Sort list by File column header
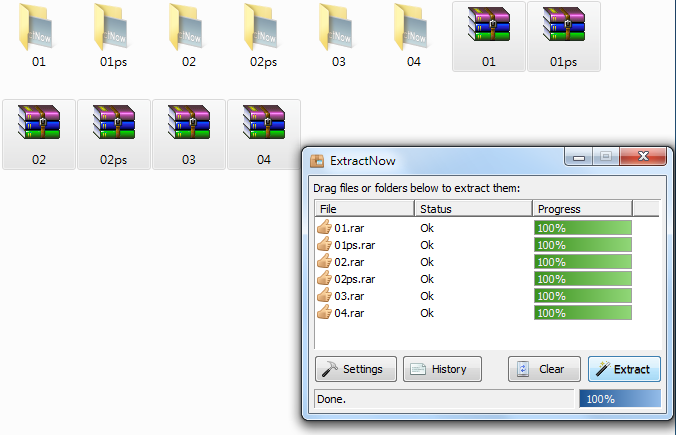The image size is (676, 435). point(365,209)
